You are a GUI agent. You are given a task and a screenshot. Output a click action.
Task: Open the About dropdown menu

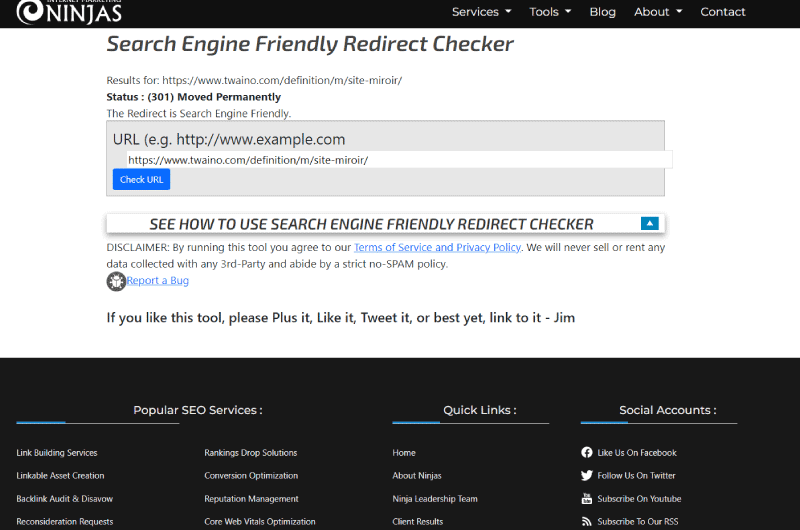click(658, 12)
